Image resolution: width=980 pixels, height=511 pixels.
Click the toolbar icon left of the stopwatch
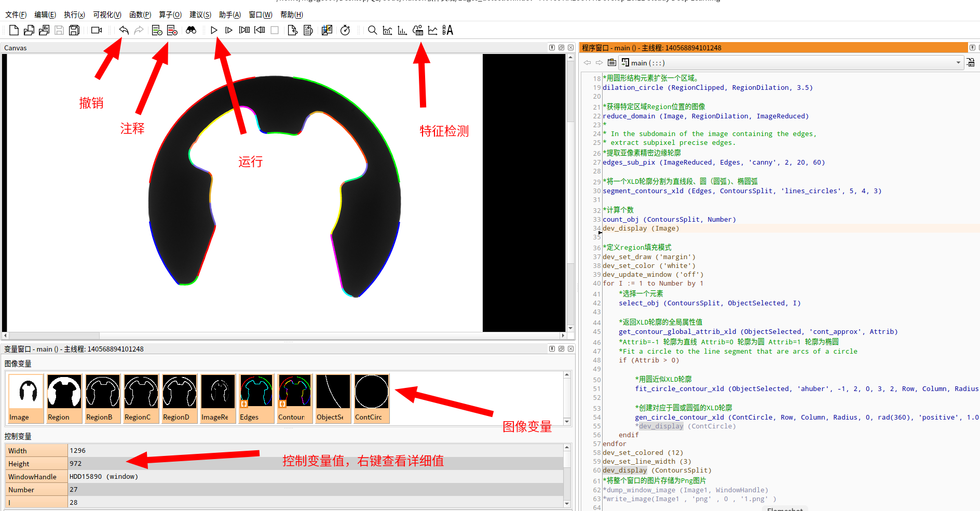tap(327, 30)
